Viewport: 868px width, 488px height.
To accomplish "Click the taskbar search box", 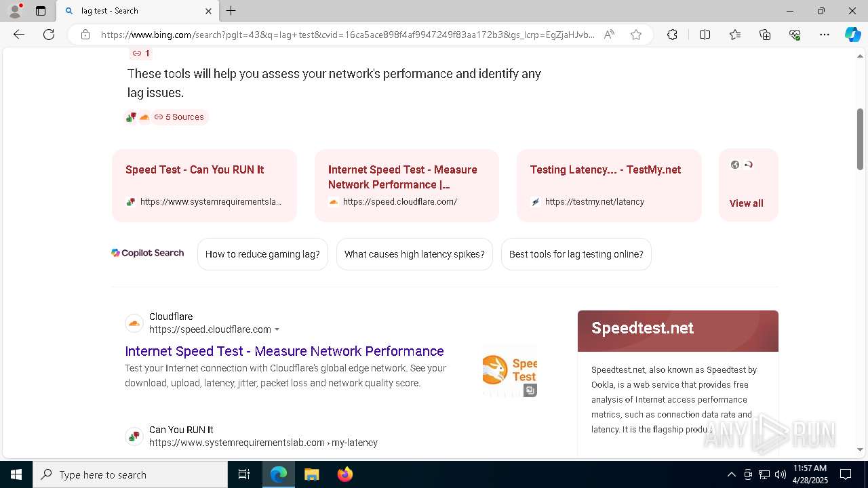I will tap(130, 474).
